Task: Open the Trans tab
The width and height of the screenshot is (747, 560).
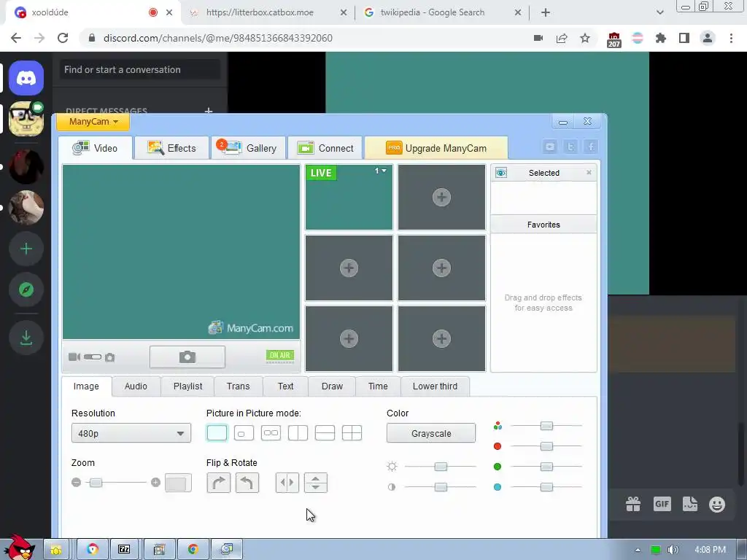Action: click(x=239, y=386)
